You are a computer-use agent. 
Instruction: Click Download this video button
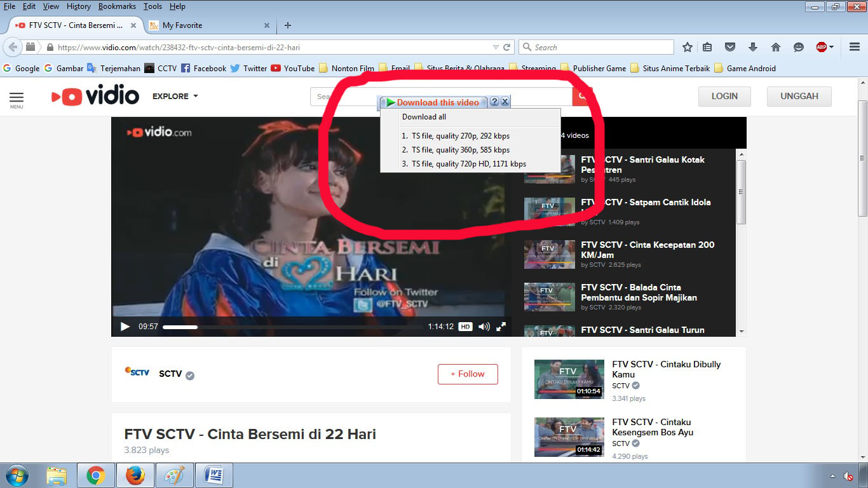(x=433, y=102)
